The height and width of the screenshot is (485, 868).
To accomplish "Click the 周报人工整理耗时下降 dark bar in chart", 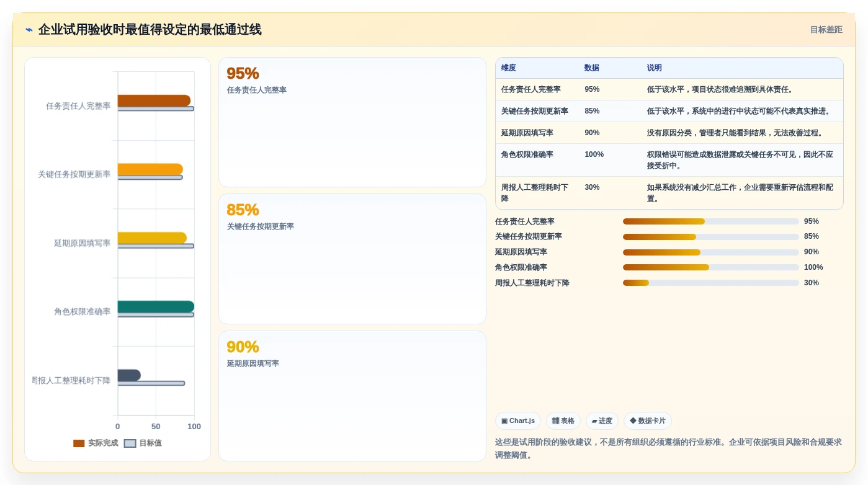I will coord(129,375).
